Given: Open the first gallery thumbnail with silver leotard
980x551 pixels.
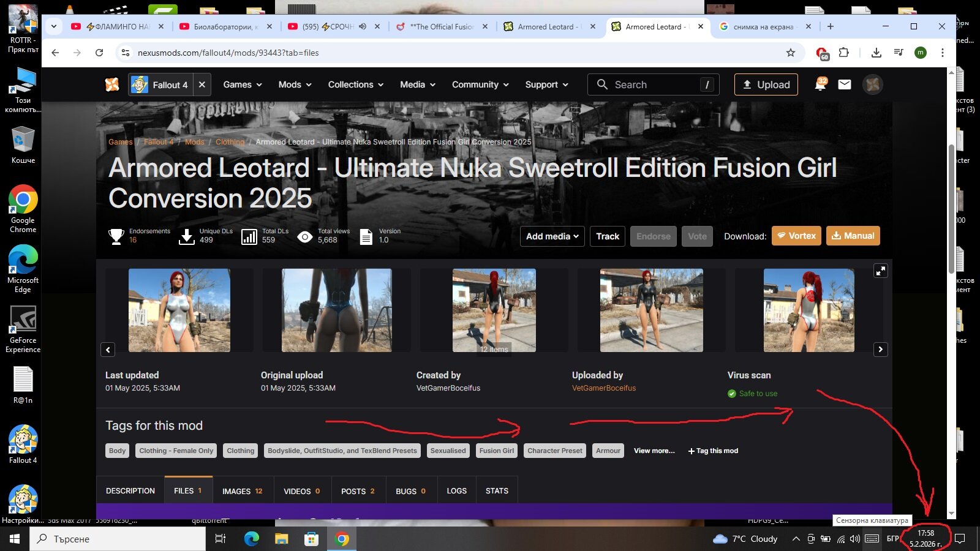Looking at the screenshot, I should point(179,310).
